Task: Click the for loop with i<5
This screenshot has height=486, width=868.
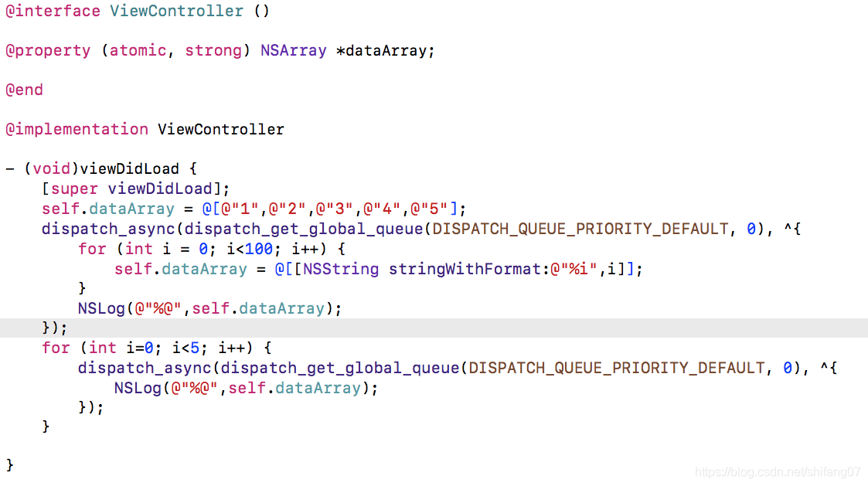Action: [x=157, y=348]
